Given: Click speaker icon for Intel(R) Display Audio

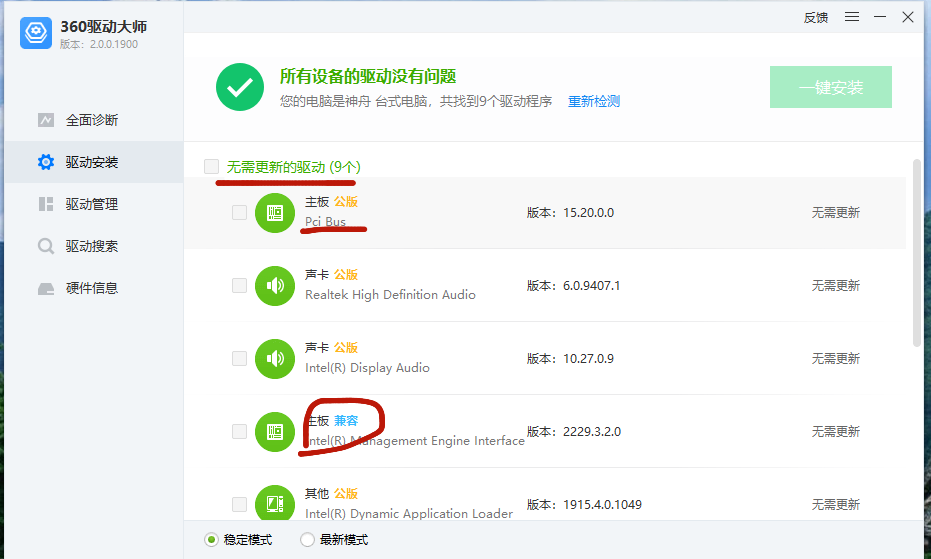Looking at the screenshot, I should coord(275,359).
